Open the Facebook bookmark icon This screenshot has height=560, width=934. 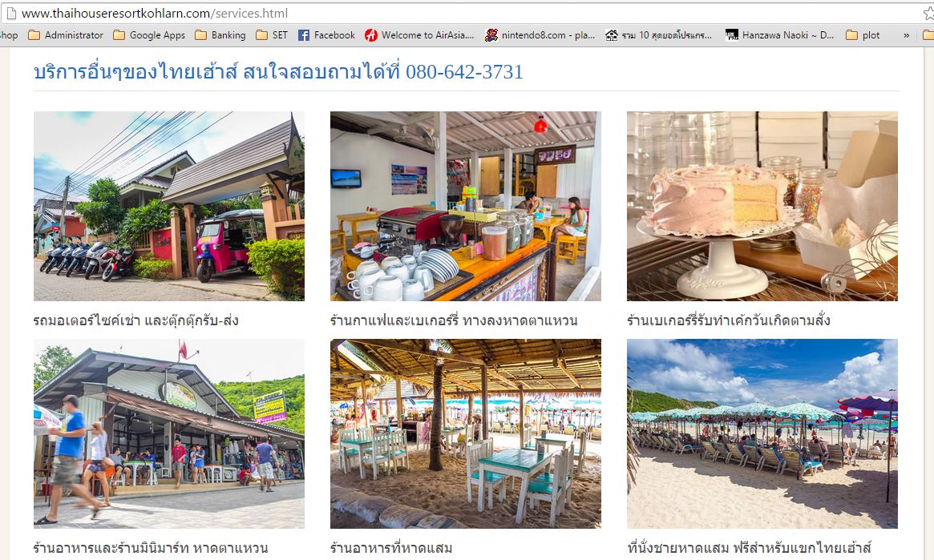[x=304, y=35]
